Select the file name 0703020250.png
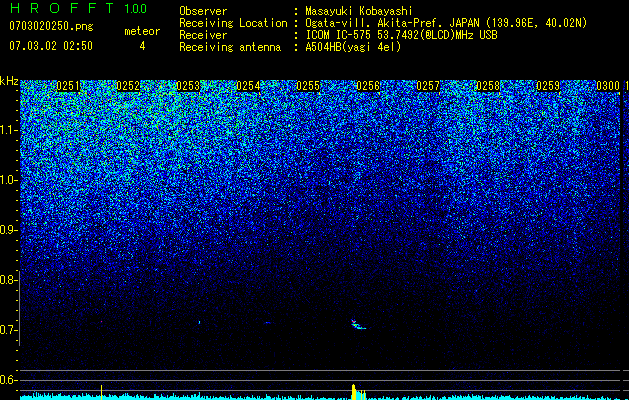Screen dimensions: 629x400 (51, 27)
